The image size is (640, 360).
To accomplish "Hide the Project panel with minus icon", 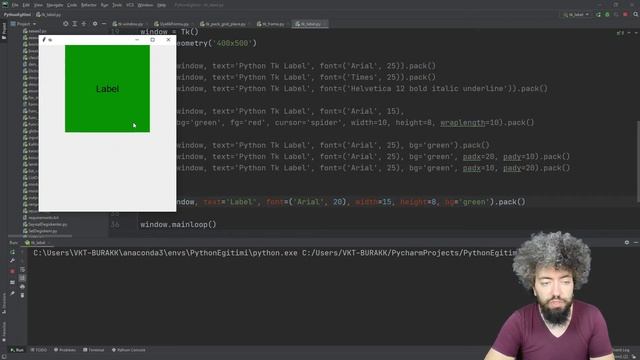I will (x=104, y=24).
